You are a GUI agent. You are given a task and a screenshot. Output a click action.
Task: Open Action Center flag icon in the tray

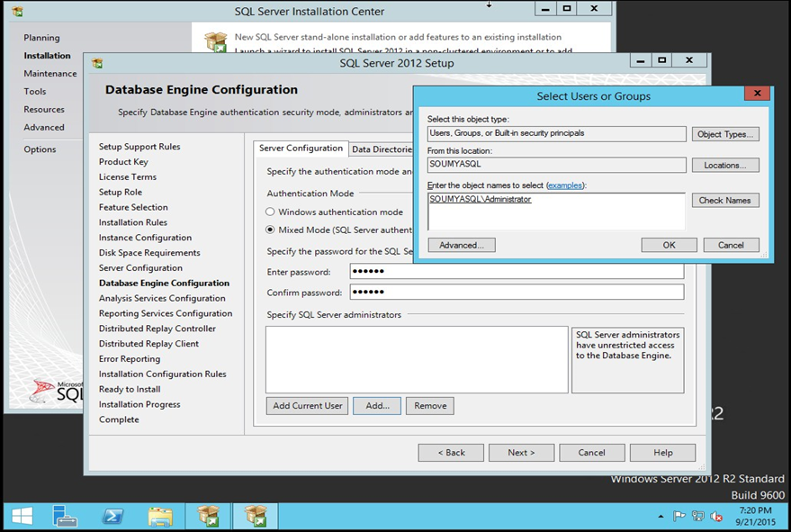(679, 517)
